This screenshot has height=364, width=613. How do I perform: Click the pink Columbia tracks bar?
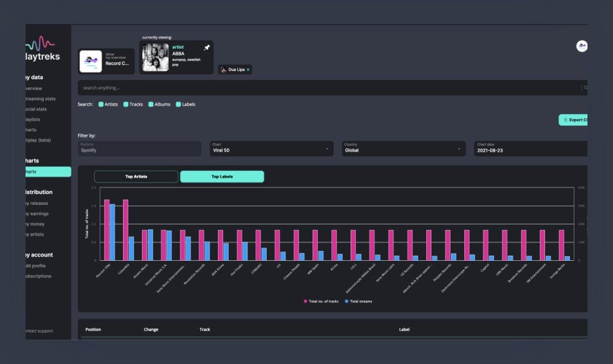126,230
